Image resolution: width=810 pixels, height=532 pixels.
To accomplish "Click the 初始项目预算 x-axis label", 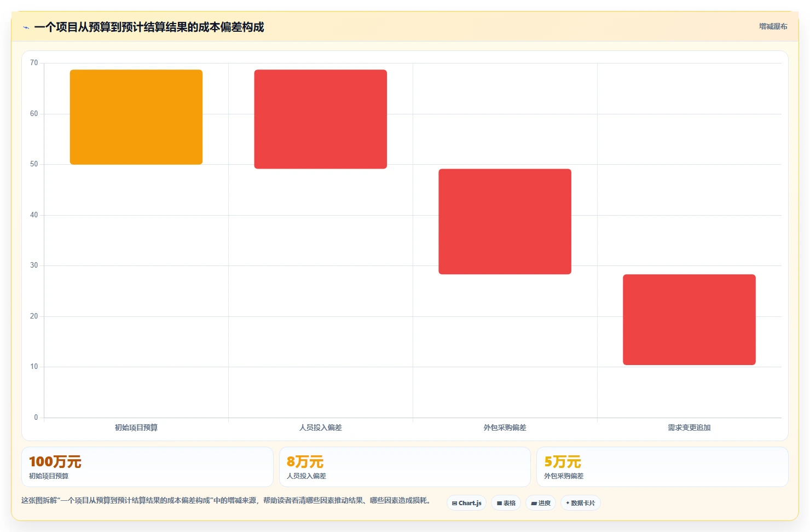I will [x=136, y=427].
